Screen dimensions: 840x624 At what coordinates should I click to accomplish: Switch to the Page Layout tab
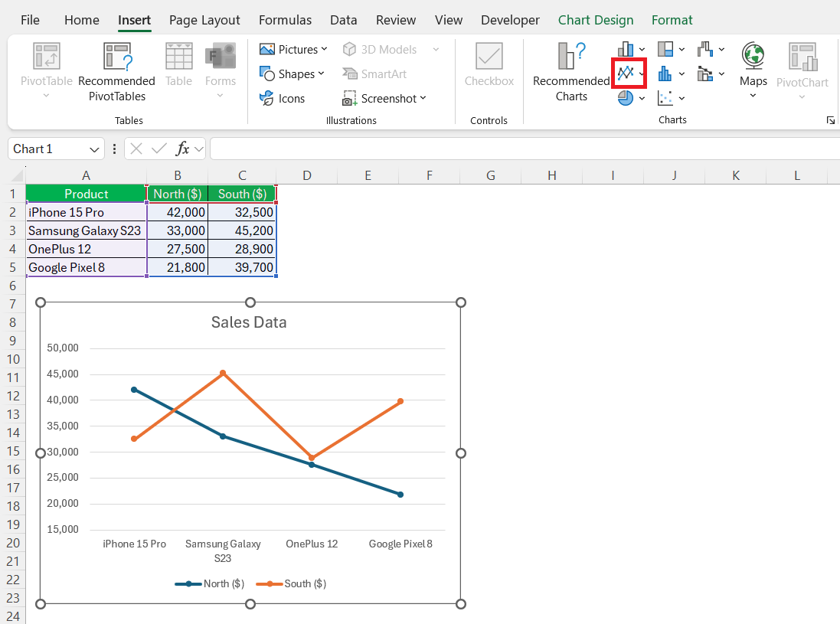pos(204,21)
